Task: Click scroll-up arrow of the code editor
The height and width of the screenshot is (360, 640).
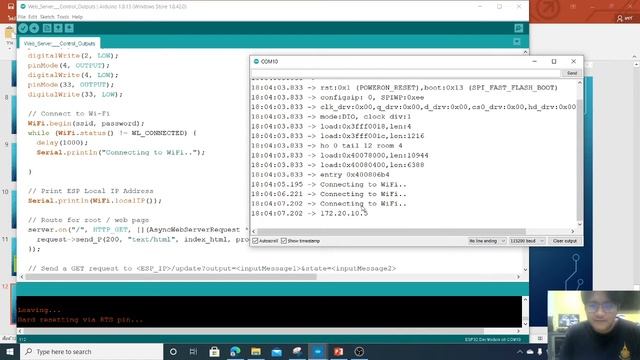Action: 525,52
